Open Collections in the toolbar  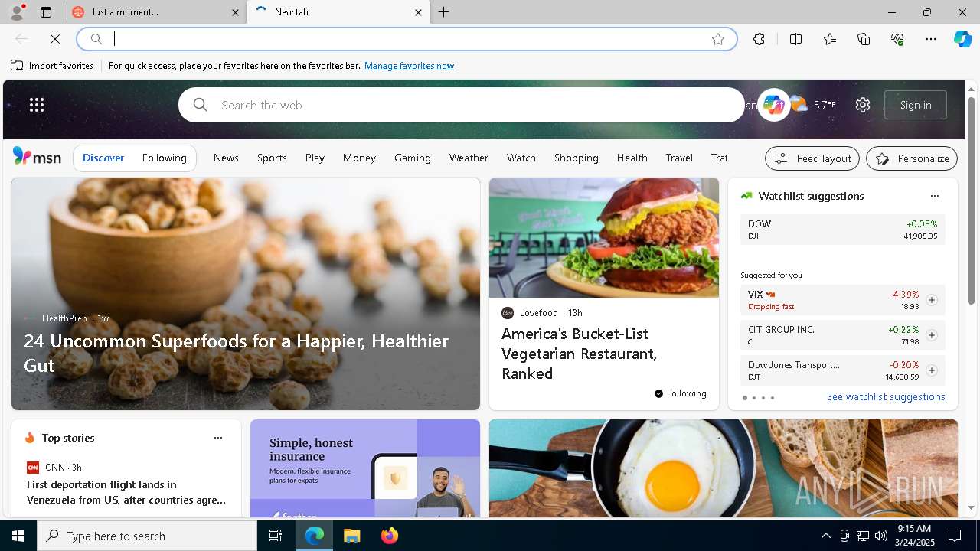click(x=864, y=39)
